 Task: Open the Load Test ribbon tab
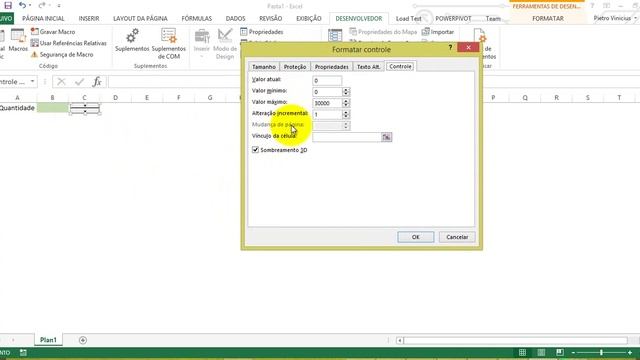[409, 18]
